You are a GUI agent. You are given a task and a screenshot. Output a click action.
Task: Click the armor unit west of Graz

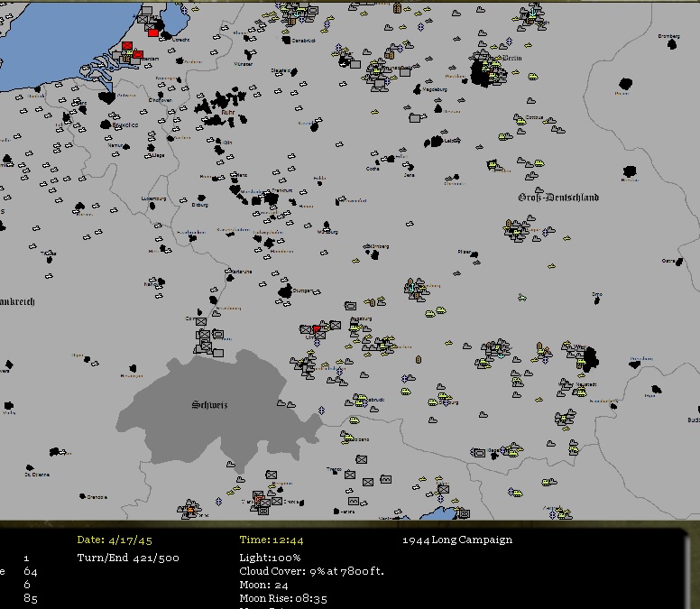(480, 453)
